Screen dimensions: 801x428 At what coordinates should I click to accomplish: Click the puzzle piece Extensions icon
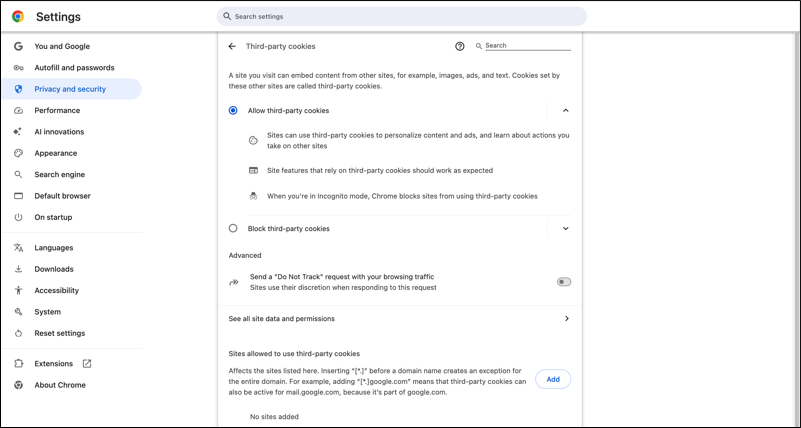(18, 364)
